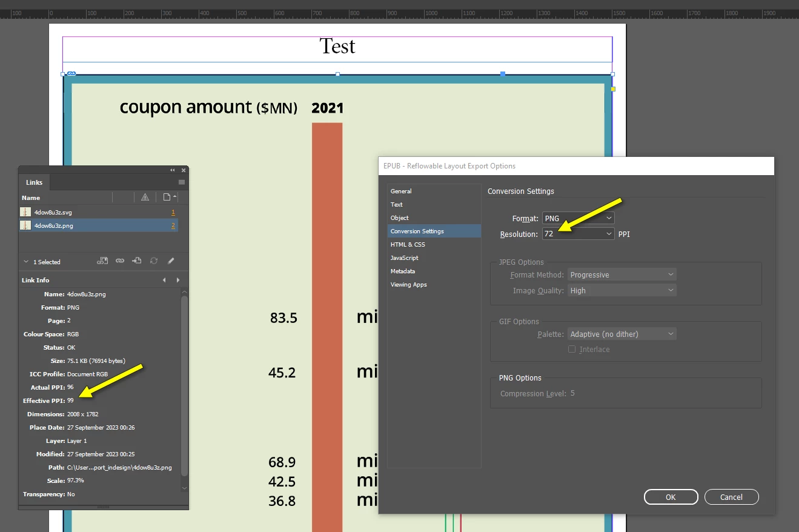Show next link info with right arrow
The width and height of the screenshot is (799, 532).
point(178,280)
